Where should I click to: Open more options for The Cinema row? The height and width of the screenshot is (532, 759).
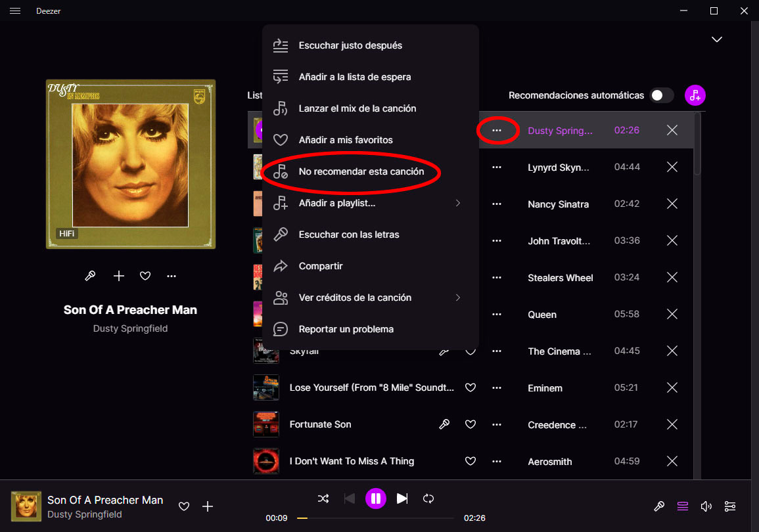point(497,351)
